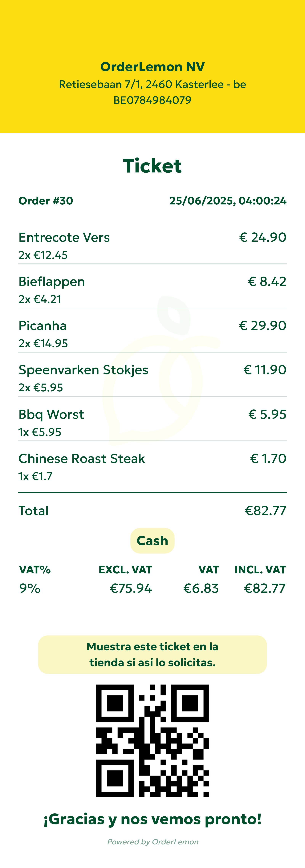The width and height of the screenshot is (305, 868).
Task: Select the Order #30 label
Action: tap(46, 201)
